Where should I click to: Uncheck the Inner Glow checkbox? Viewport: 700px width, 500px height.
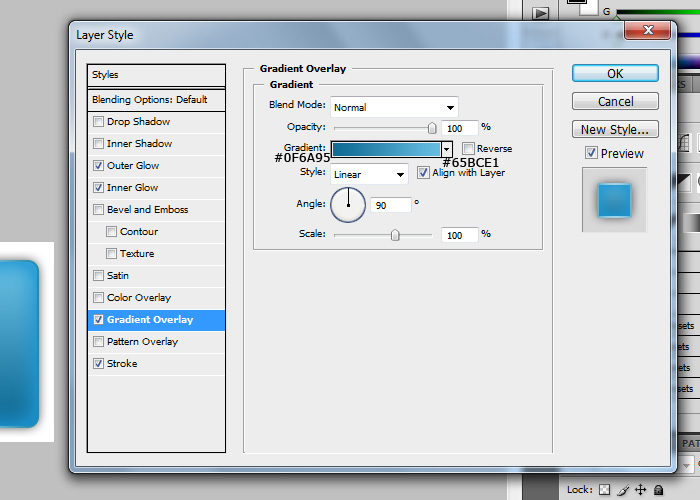coord(98,188)
